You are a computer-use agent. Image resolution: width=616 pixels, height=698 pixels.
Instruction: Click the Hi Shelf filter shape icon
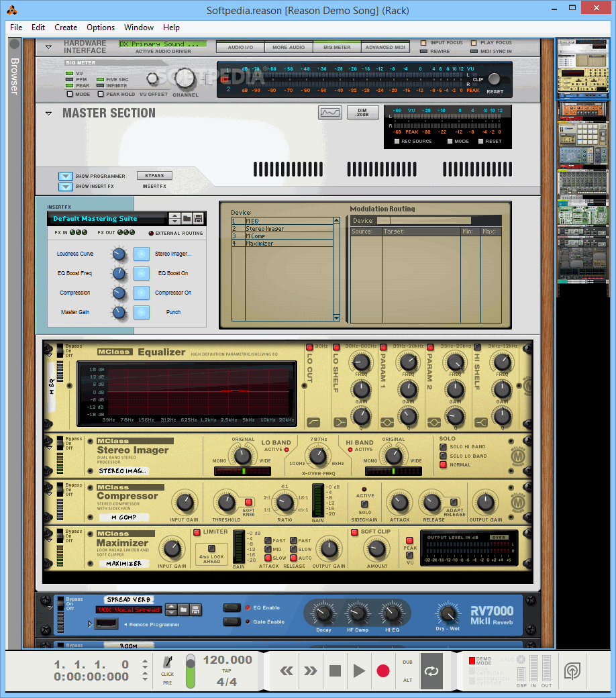click(481, 421)
